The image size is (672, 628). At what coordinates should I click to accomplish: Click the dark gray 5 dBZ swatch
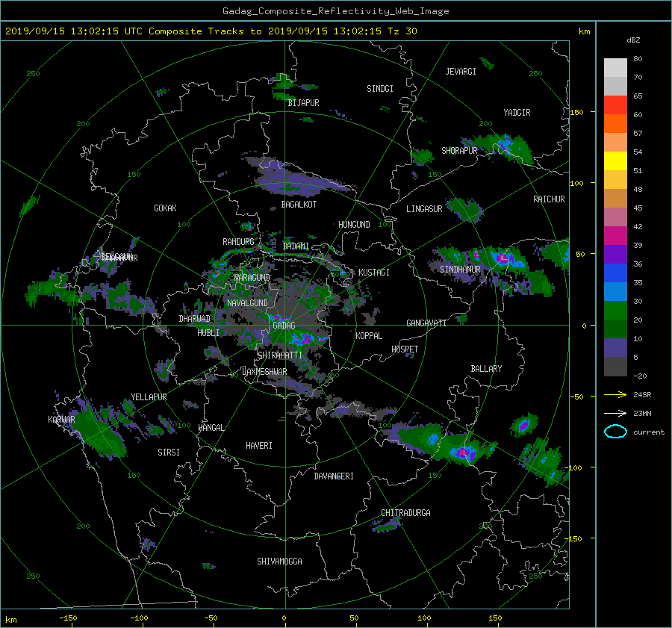coord(615,367)
